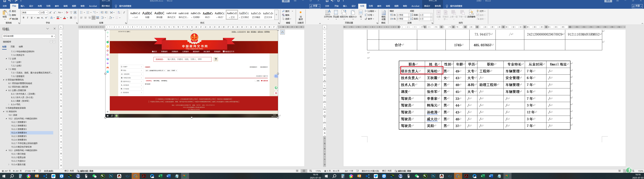644x179 pixels.
Task: Click the Replace (替换) icon
Action: click(284, 15)
